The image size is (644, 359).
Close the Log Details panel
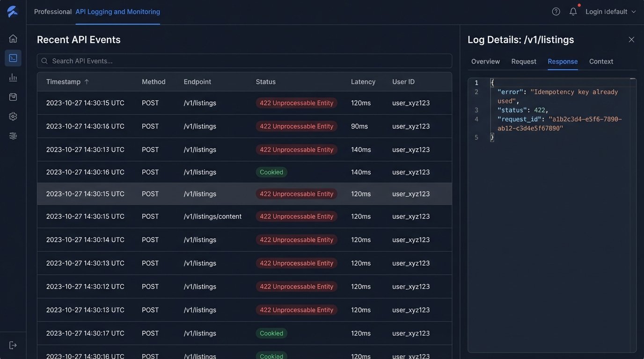(631, 40)
